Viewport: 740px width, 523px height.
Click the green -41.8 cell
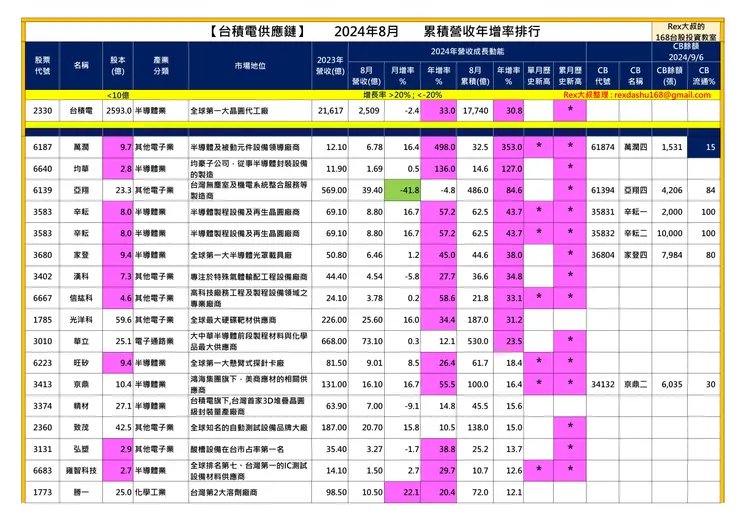pyautogui.click(x=402, y=190)
